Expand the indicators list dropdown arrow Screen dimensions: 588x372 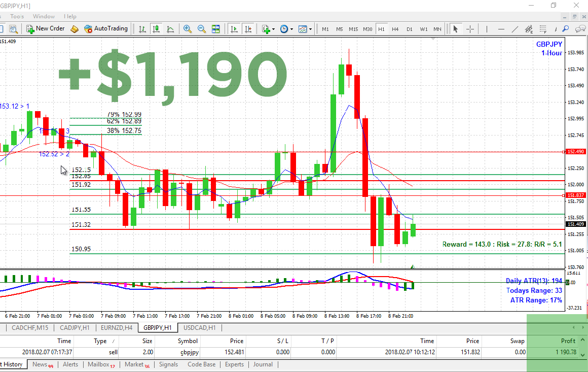273,29
